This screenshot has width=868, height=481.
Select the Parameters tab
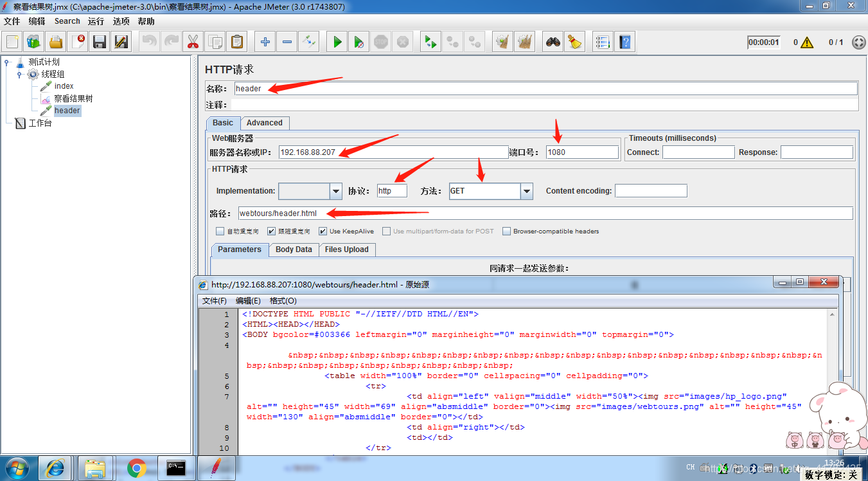point(240,250)
